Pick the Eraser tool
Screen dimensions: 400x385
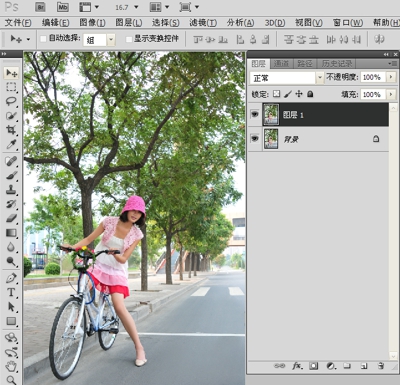click(11, 218)
